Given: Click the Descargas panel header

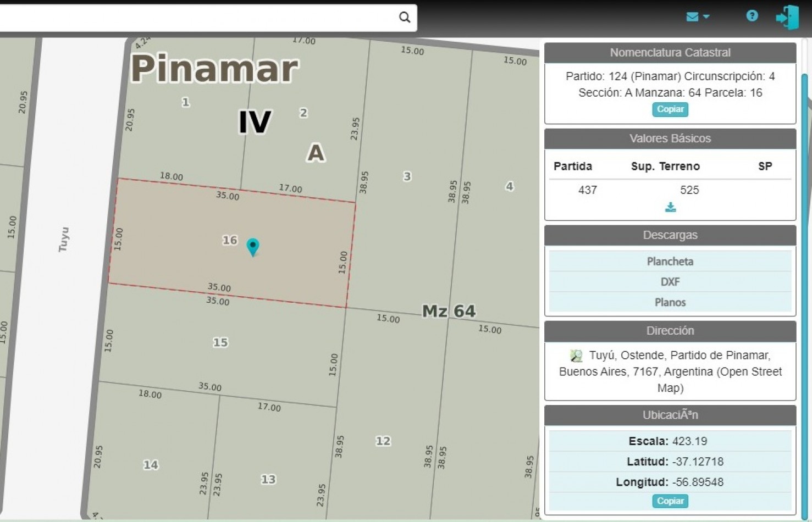Looking at the screenshot, I should point(670,235).
